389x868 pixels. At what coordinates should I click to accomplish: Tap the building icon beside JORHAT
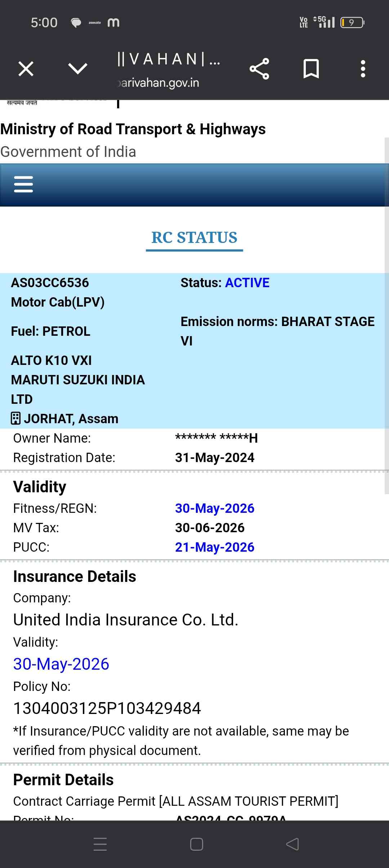[16, 419]
